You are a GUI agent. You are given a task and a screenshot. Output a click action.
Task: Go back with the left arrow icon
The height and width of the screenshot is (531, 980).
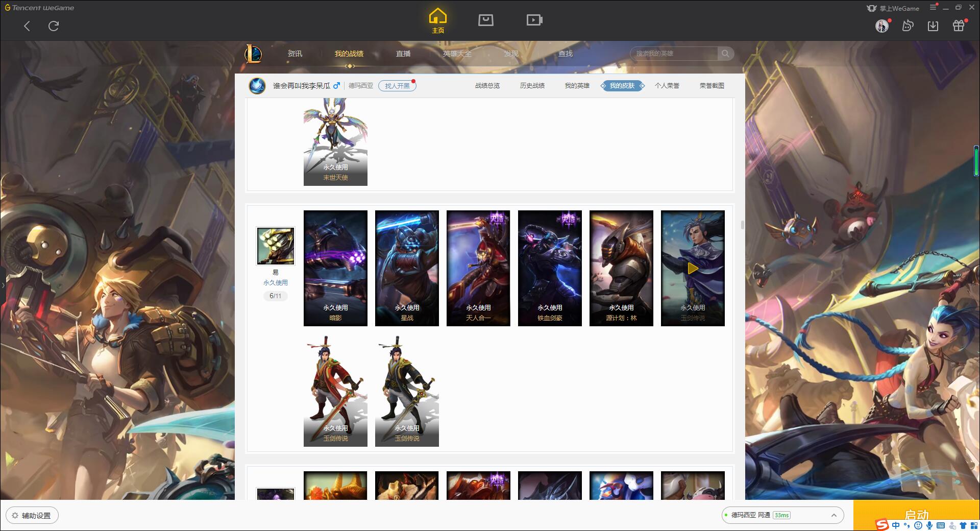[27, 26]
